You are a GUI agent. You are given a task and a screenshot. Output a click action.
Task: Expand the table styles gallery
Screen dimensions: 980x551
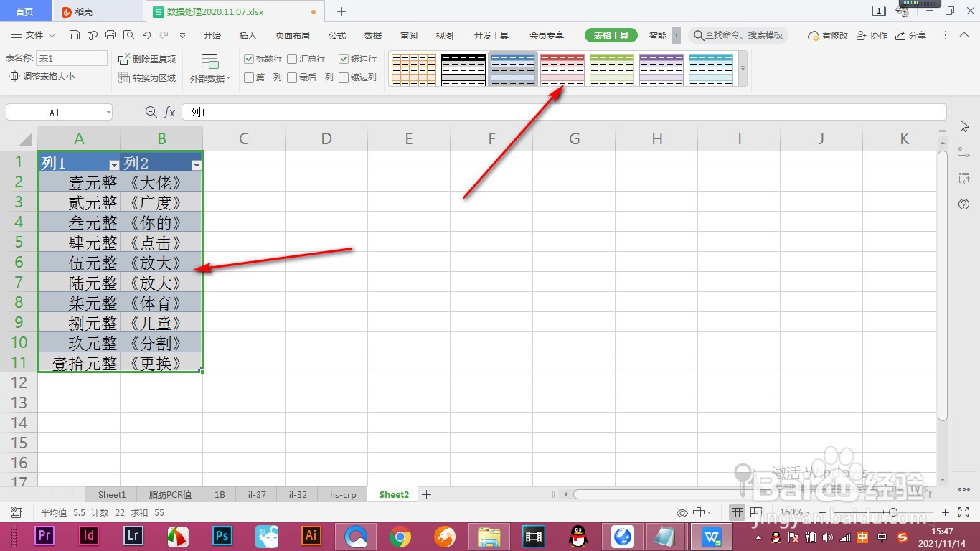click(x=743, y=69)
